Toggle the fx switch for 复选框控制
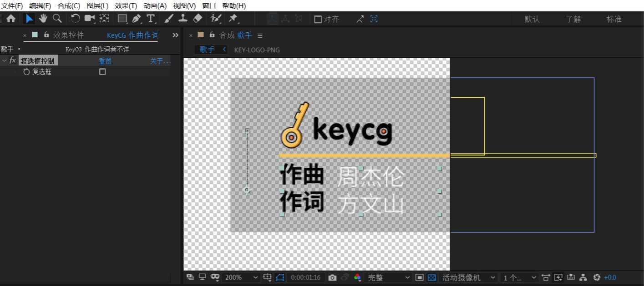 (x=13, y=60)
